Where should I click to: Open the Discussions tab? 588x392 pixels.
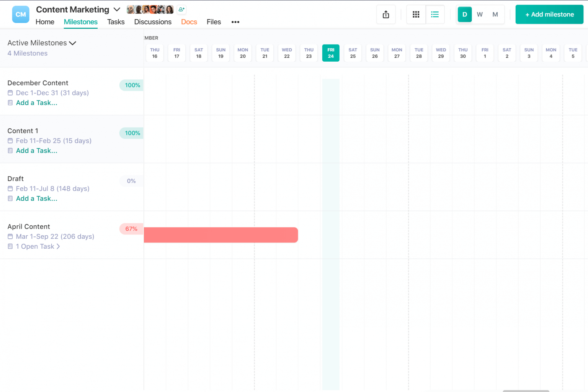(x=153, y=22)
